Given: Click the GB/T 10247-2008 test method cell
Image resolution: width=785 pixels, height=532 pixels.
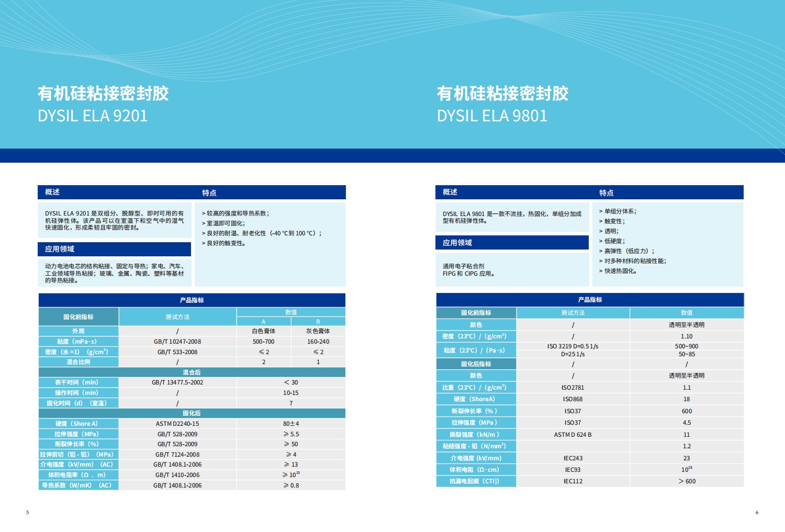Looking at the screenshot, I should pos(177,342).
